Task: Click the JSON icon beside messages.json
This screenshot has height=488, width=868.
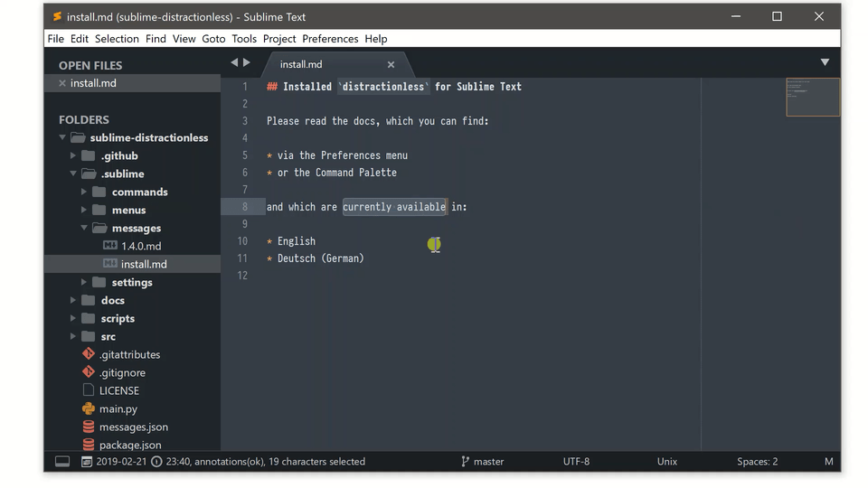Action: point(88,427)
